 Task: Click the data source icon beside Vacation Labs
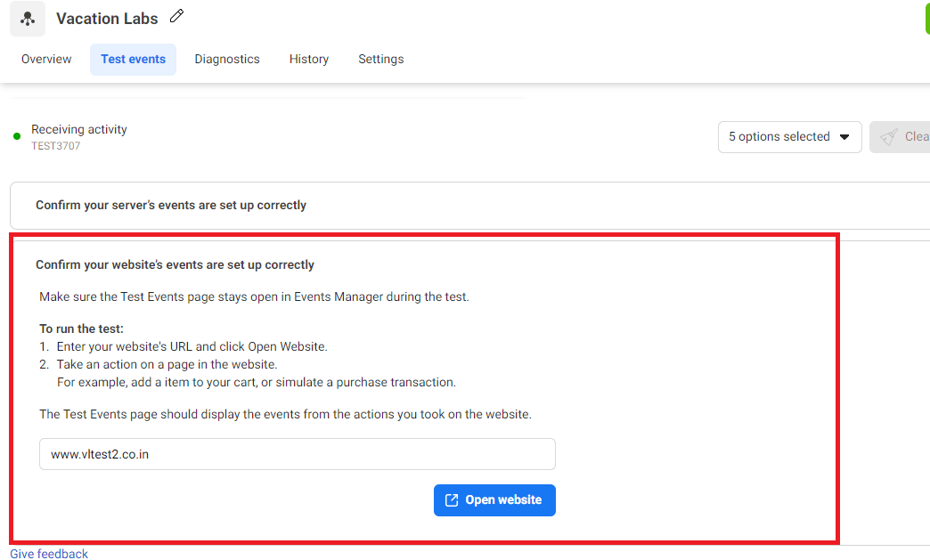point(28,19)
